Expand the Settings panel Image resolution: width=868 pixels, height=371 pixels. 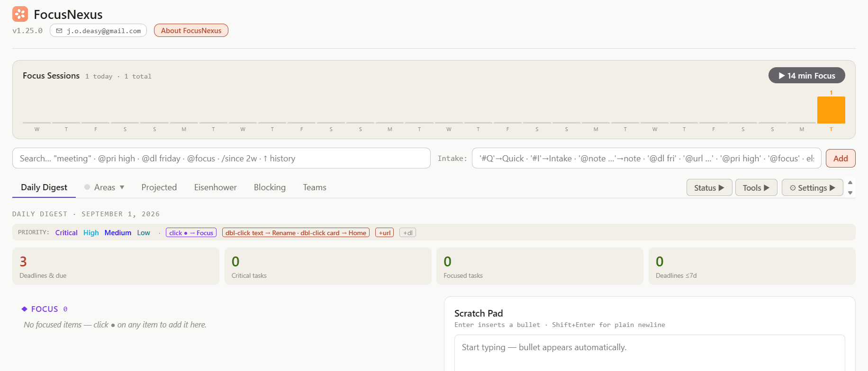(812, 187)
